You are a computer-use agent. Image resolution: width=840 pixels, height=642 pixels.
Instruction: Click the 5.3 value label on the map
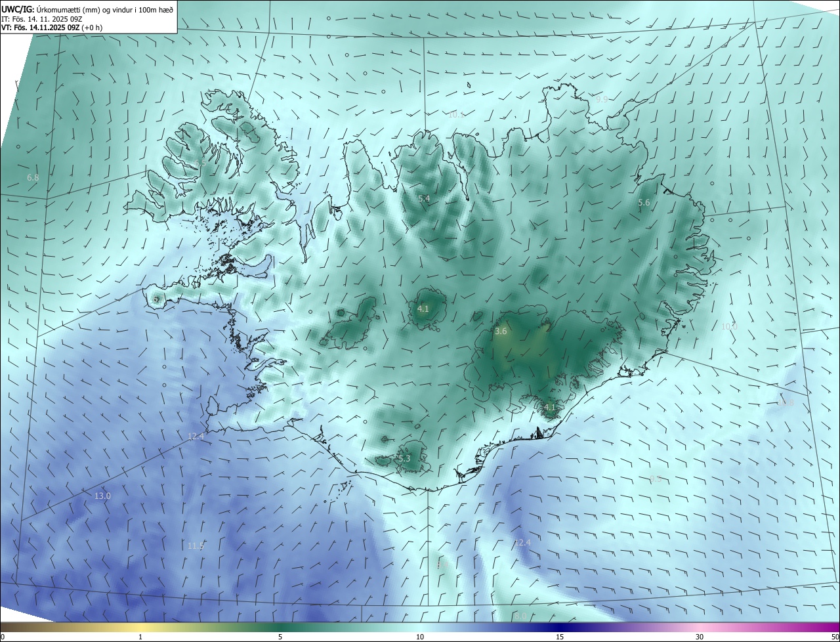click(x=404, y=458)
